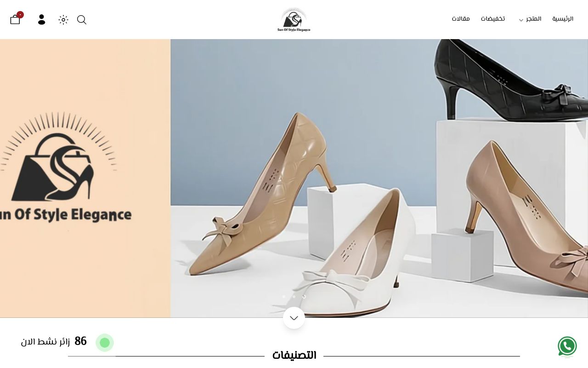The image size is (588, 368).
Task: Click the circular scroll-down chevron button
Action: coord(294,318)
